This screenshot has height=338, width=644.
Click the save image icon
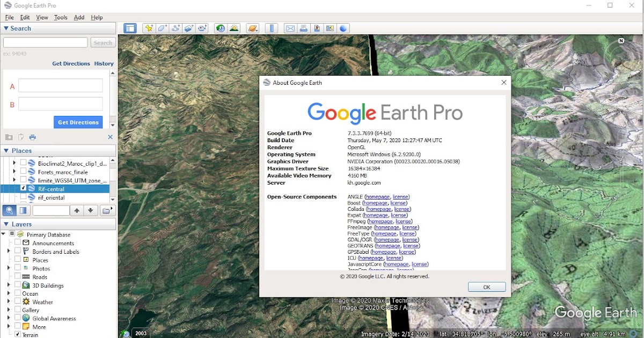click(317, 28)
